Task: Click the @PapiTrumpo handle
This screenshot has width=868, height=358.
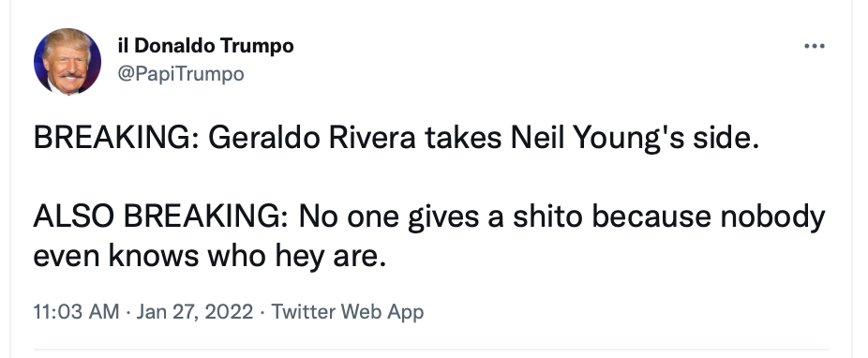Action: click(x=181, y=74)
